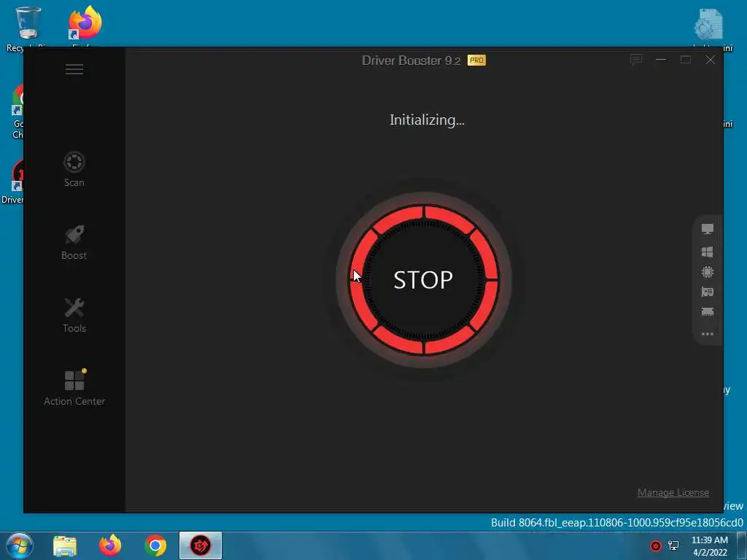Open clock showing 11:39 AM
The height and width of the screenshot is (560, 747).
pyautogui.click(x=710, y=546)
